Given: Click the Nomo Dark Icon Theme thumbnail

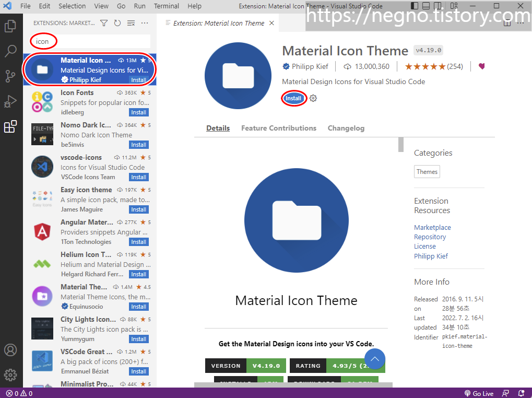Looking at the screenshot, I should [42, 134].
